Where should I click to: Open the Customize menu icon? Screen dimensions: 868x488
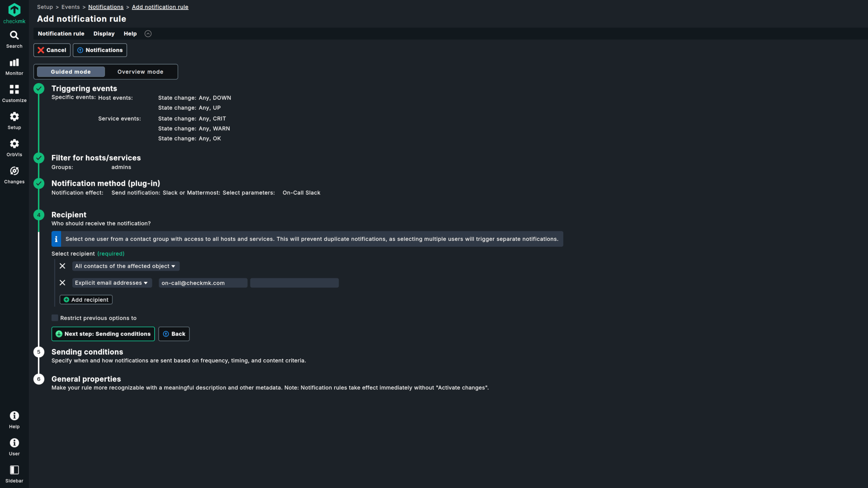coord(14,94)
